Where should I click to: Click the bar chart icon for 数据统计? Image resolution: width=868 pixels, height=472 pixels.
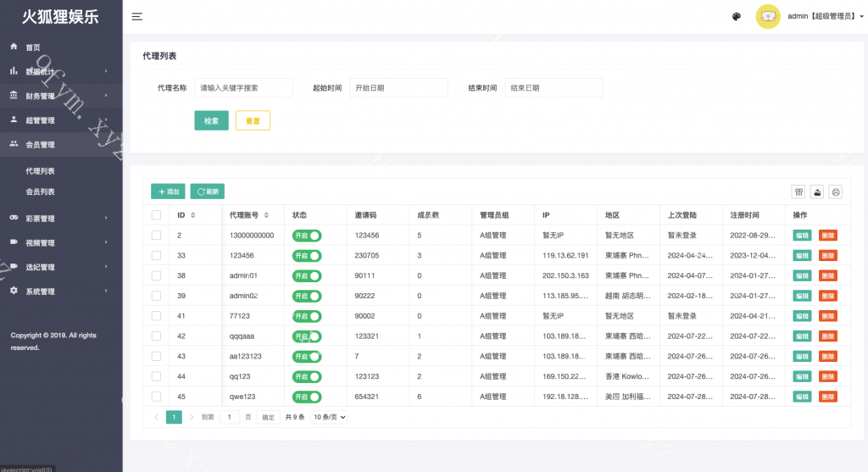[14, 71]
